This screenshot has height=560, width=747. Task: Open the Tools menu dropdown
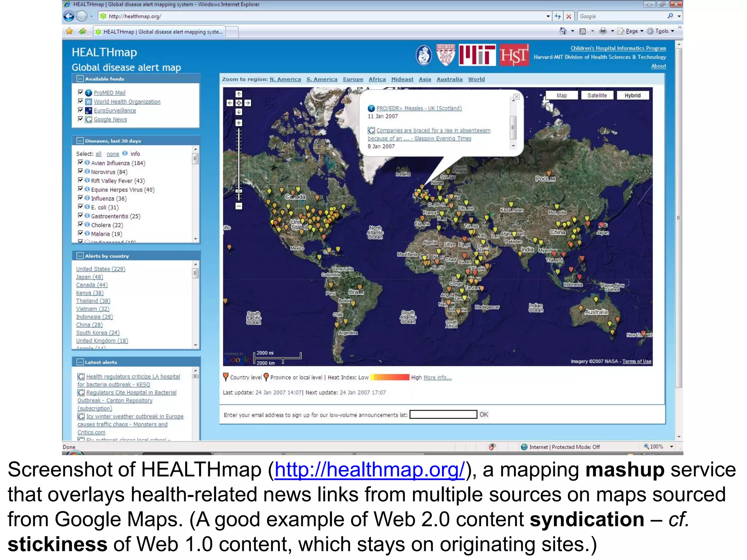pos(661,31)
